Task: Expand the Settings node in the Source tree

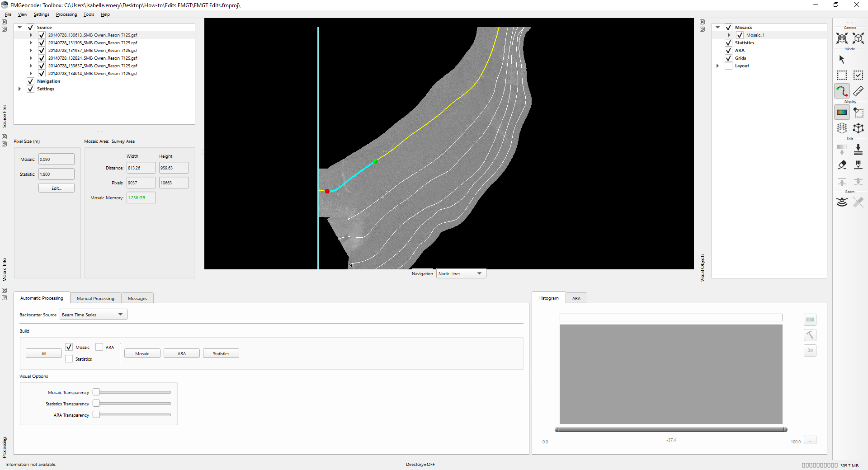Action: (x=20, y=89)
